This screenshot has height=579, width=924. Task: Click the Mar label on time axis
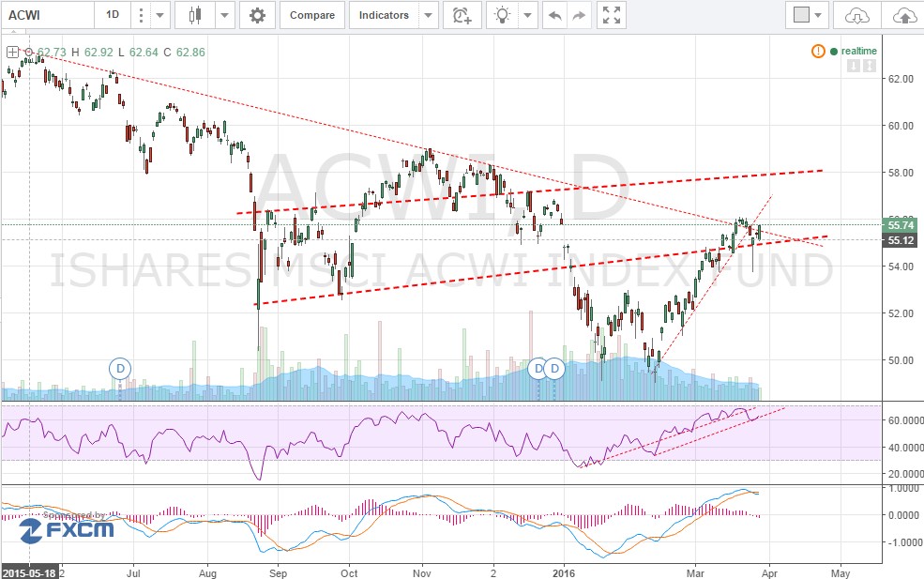coord(695,573)
